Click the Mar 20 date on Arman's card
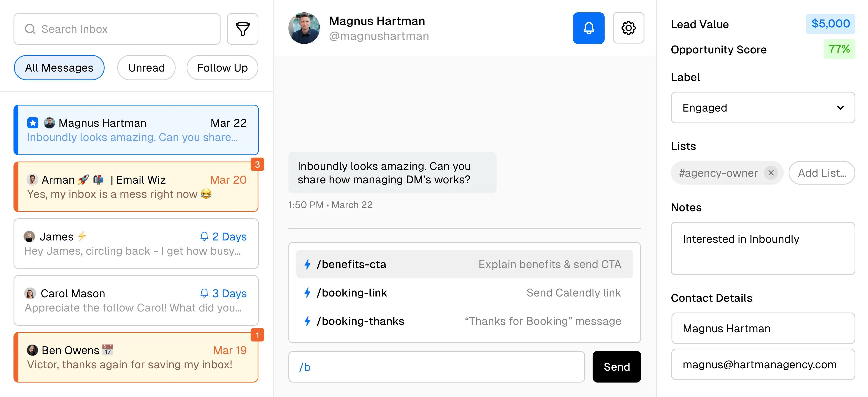The image size is (868, 397). (x=228, y=180)
